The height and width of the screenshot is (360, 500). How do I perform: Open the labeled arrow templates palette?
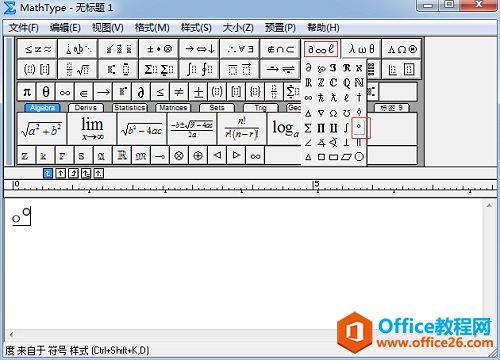280,69
